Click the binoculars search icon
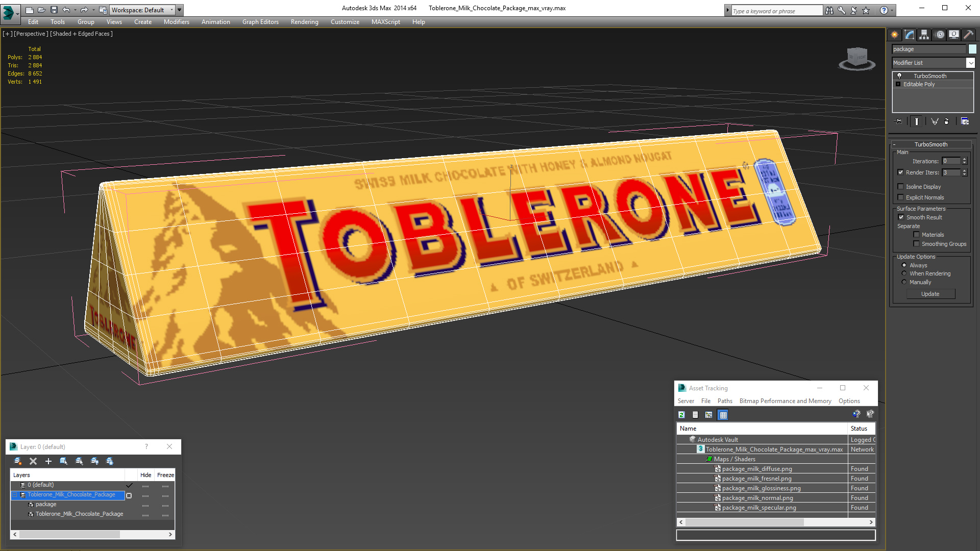980x551 pixels. point(829,10)
